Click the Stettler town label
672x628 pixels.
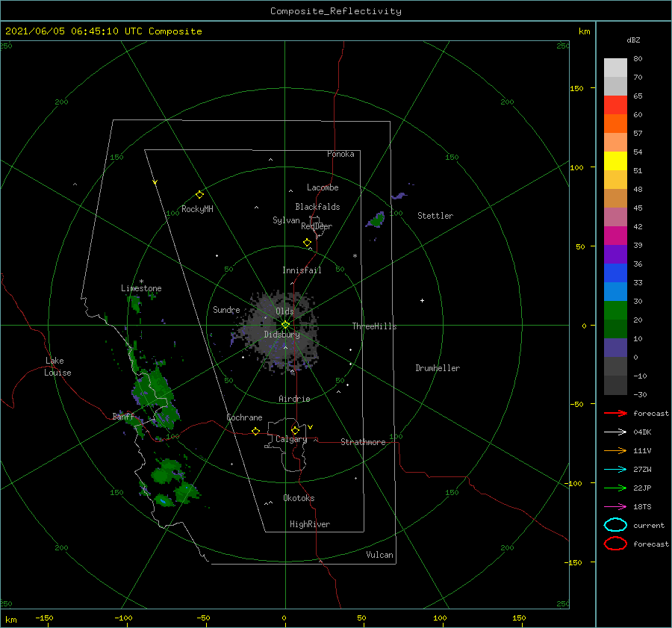tap(435, 216)
